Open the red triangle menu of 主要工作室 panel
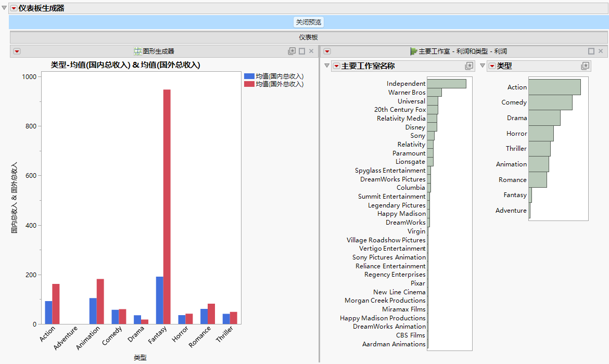The width and height of the screenshot is (609, 364). 327,51
